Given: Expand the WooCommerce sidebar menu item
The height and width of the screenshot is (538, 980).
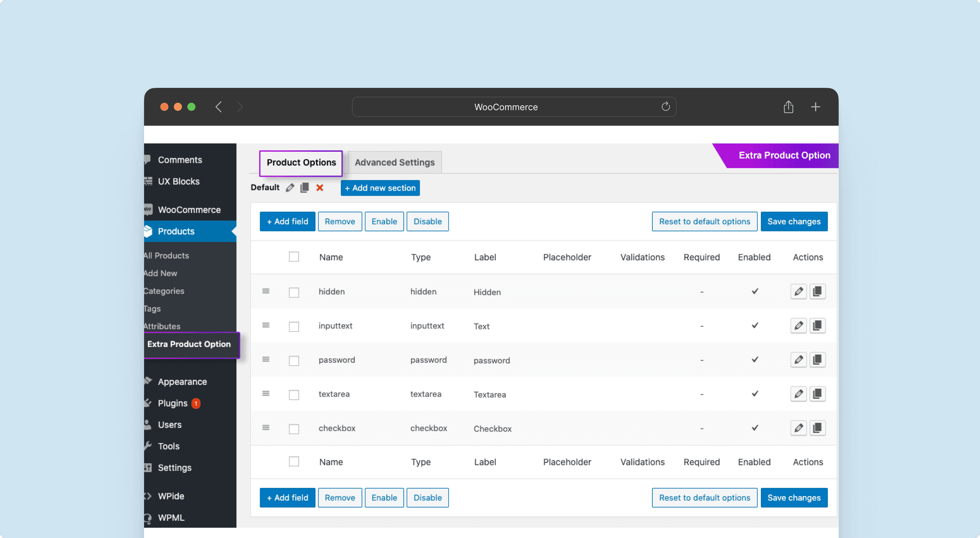Looking at the screenshot, I should tap(189, 210).
